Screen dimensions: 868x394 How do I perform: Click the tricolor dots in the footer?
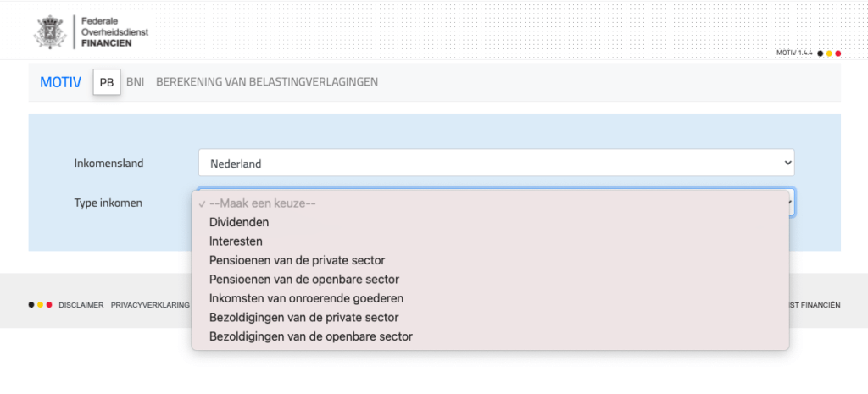[x=40, y=304]
